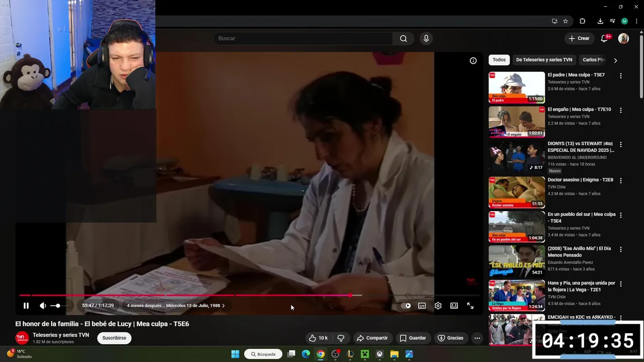644x362 pixels.
Task: Open 'En un pueblo del sur | Mea culpa' video
Action: tap(582, 217)
